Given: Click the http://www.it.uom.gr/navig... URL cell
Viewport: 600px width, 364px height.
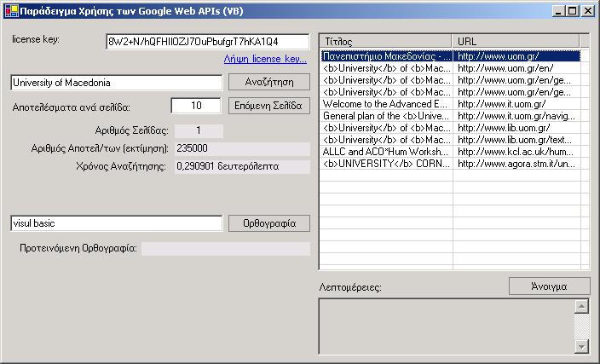Looking at the screenshot, I should click(516, 116).
